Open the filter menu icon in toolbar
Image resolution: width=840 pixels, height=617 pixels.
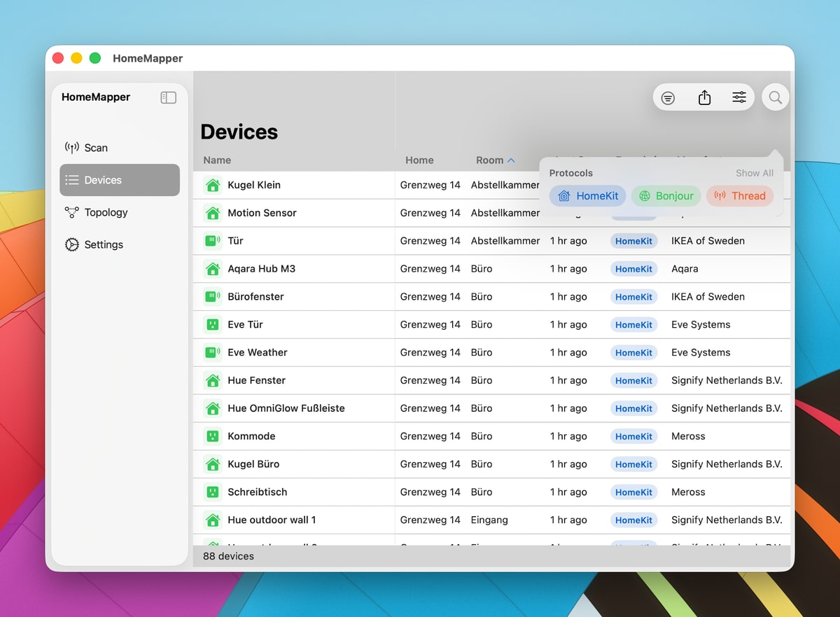coord(668,98)
